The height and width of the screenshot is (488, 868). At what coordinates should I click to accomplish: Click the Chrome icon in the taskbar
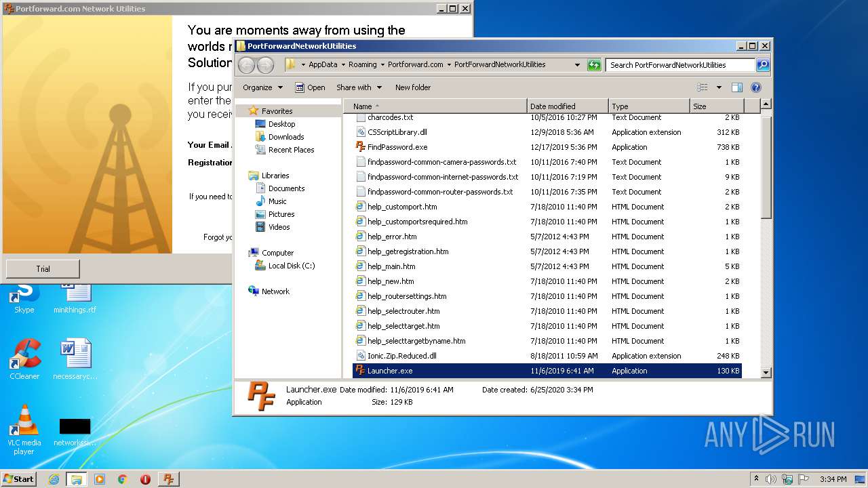click(x=122, y=479)
